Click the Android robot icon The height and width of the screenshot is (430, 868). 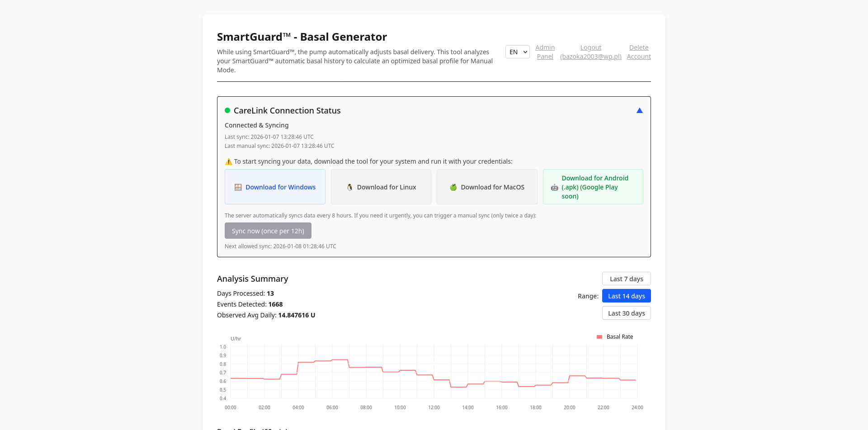[x=554, y=187]
